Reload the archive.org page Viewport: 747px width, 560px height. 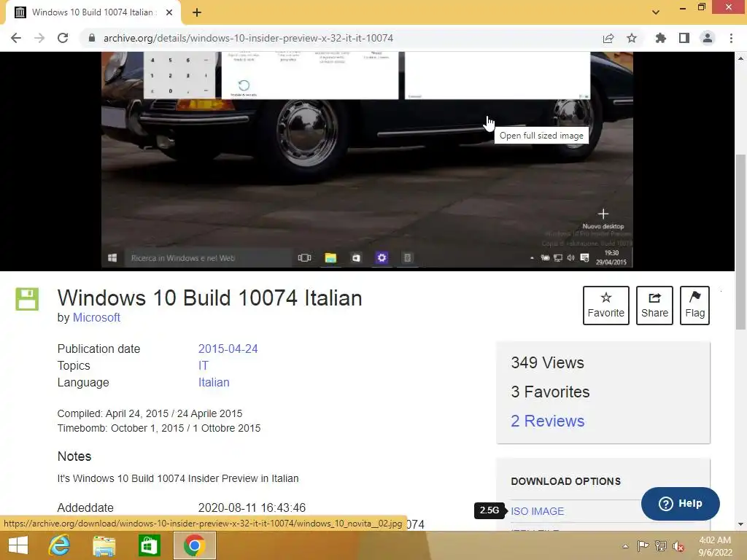(x=63, y=38)
